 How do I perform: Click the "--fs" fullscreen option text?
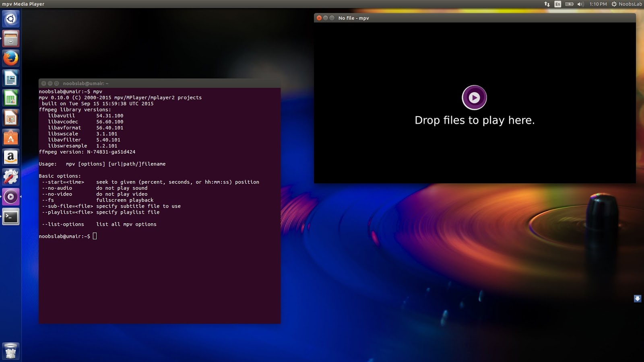tap(48, 200)
